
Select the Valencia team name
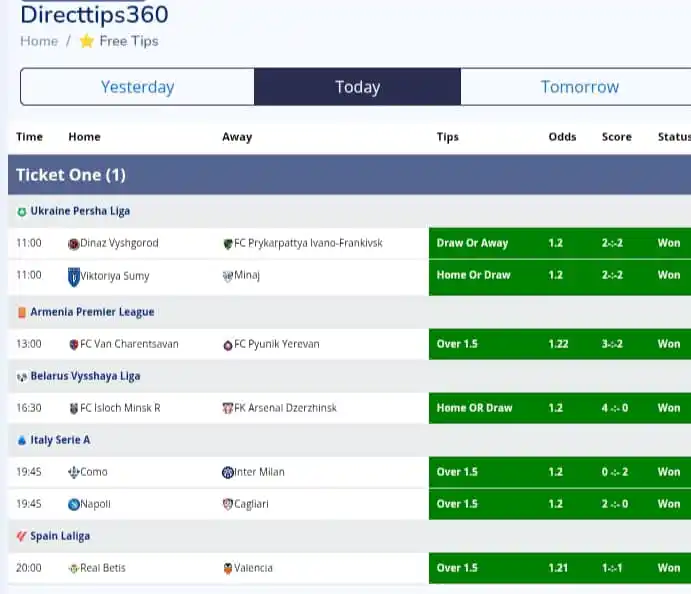(x=253, y=568)
